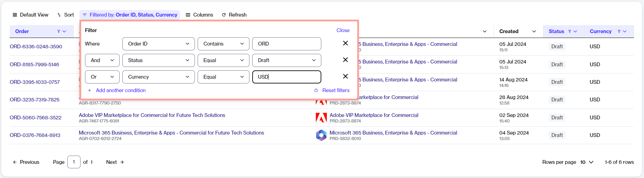This screenshot has width=644, height=178.
Task: Open the And/Or logic dropdown set to And
Action: pos(102,60)
